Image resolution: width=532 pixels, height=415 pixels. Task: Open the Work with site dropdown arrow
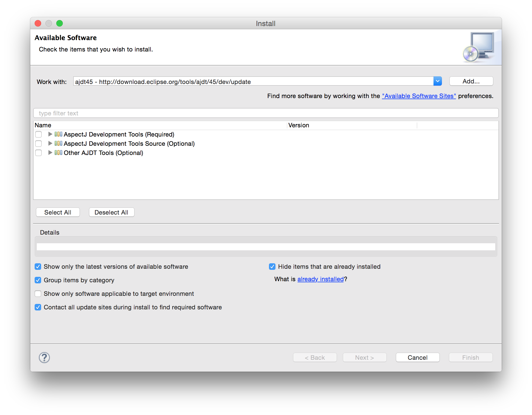(438, 81)
